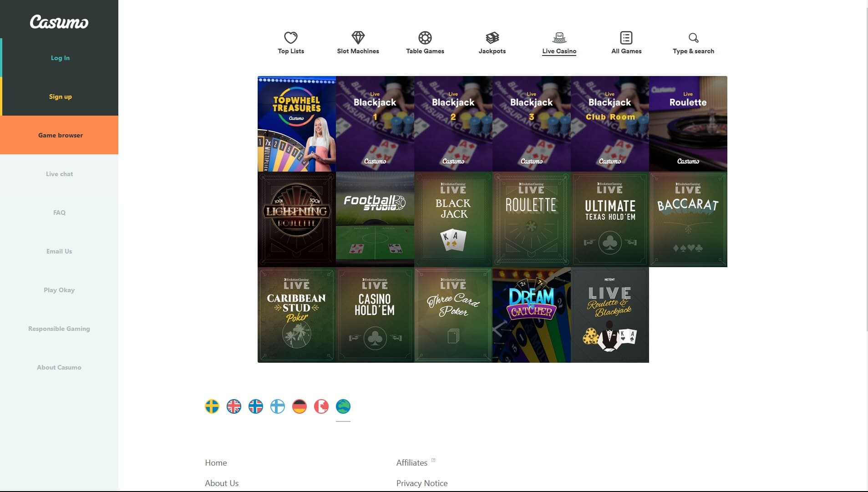Viewport: 868px width, 492px height.
Task: Click the search magnifier icon
Action: click(x=693, y=37)
